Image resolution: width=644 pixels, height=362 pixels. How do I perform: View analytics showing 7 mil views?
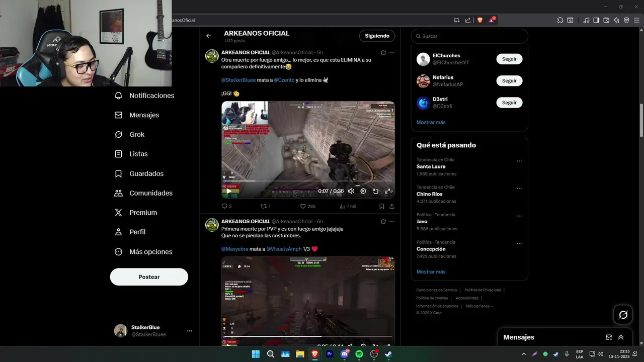[348, 206]
